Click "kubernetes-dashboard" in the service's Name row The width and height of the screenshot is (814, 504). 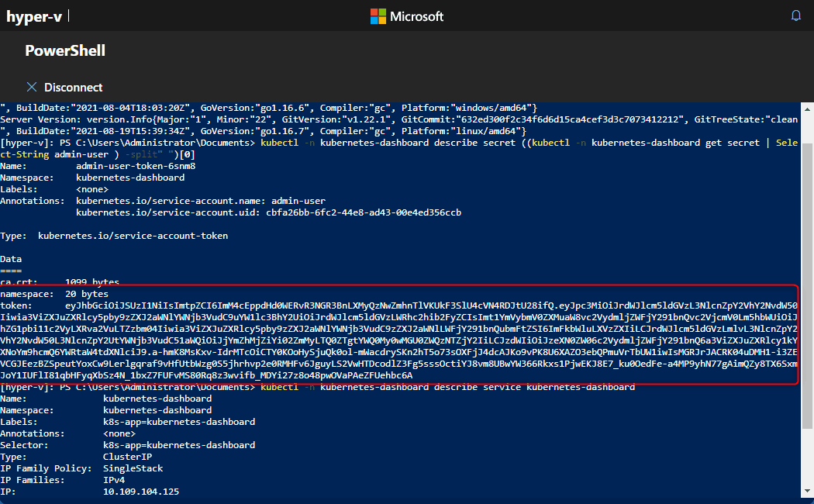click(x=157, y=399)
